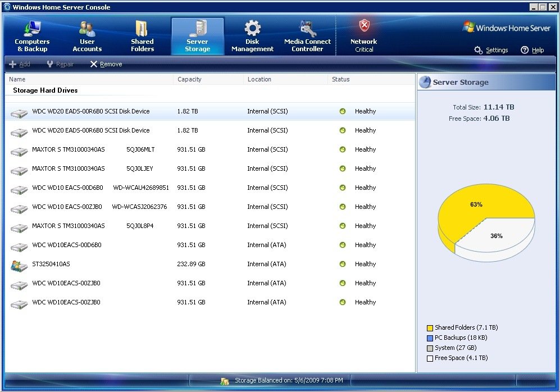Viewport: 560px width, 392px height.
Task: Click the Remove toolbar button
Action: (106, 64)
